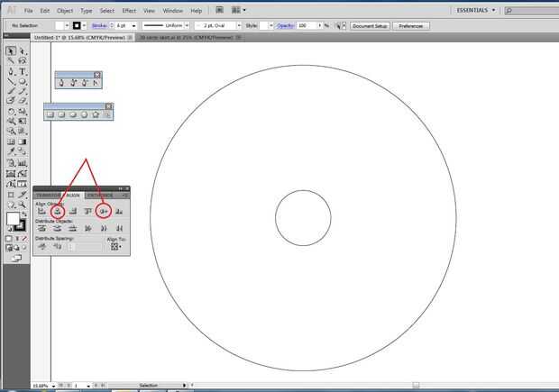Select the Zoom tool in the toolbox
This screenshot has height=392, width=559.
click(x=23, y=205)
